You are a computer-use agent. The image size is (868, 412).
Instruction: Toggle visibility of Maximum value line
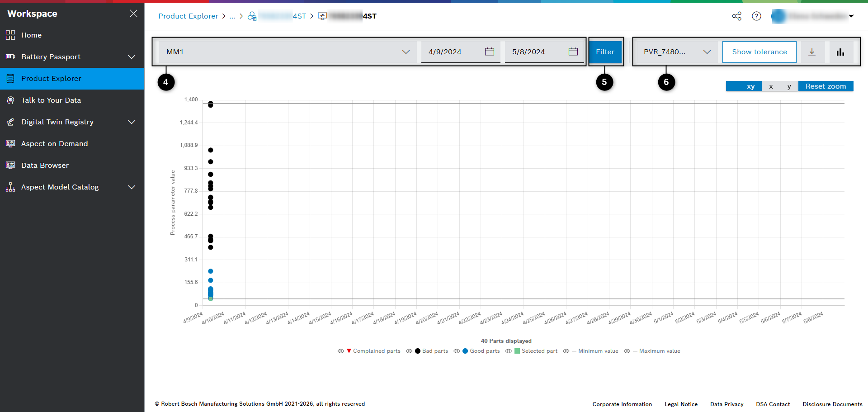click(627, 351)
